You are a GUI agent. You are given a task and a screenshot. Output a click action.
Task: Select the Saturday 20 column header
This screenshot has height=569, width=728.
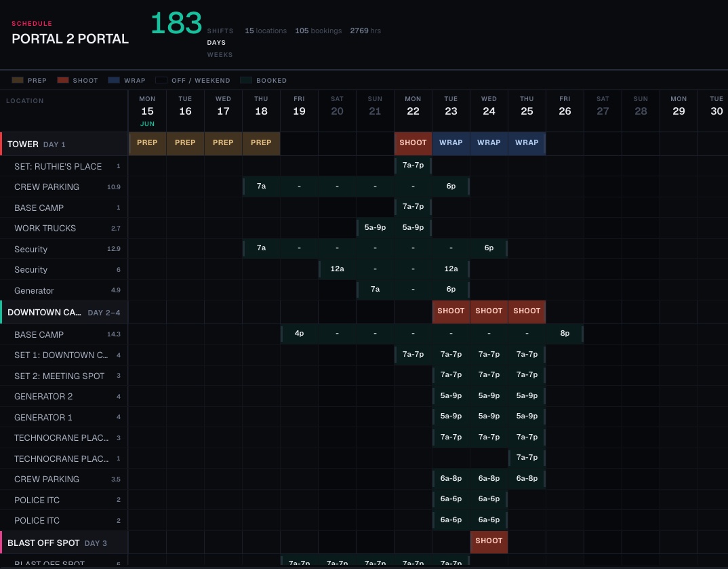(x=337, y=111)
